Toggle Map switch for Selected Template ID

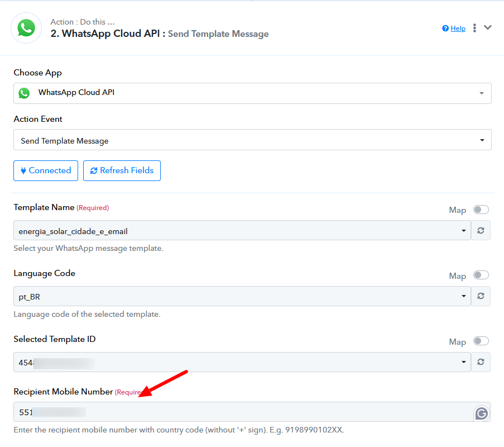[481, 341]
